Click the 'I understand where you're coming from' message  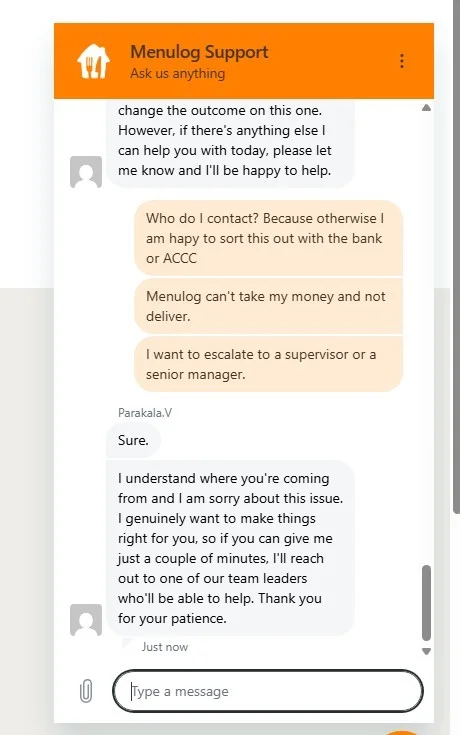(230, 548)
